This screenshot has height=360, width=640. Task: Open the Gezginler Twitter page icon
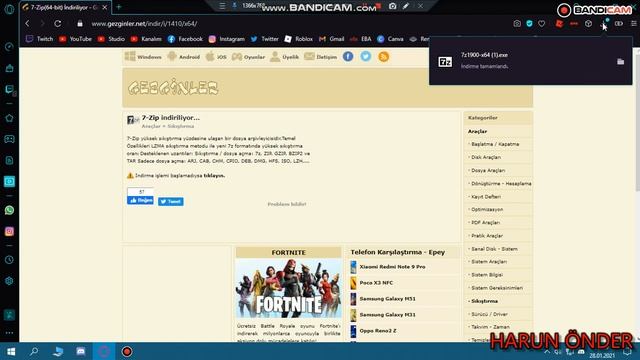click(366, 57)
